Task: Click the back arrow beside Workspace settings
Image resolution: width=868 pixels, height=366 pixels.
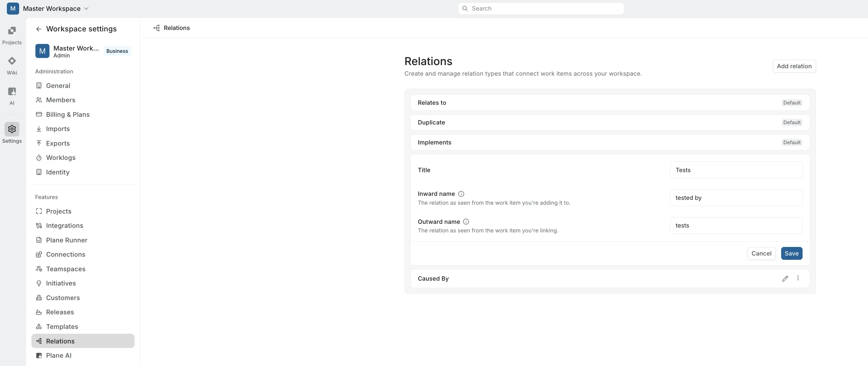Action: point(38,29)
